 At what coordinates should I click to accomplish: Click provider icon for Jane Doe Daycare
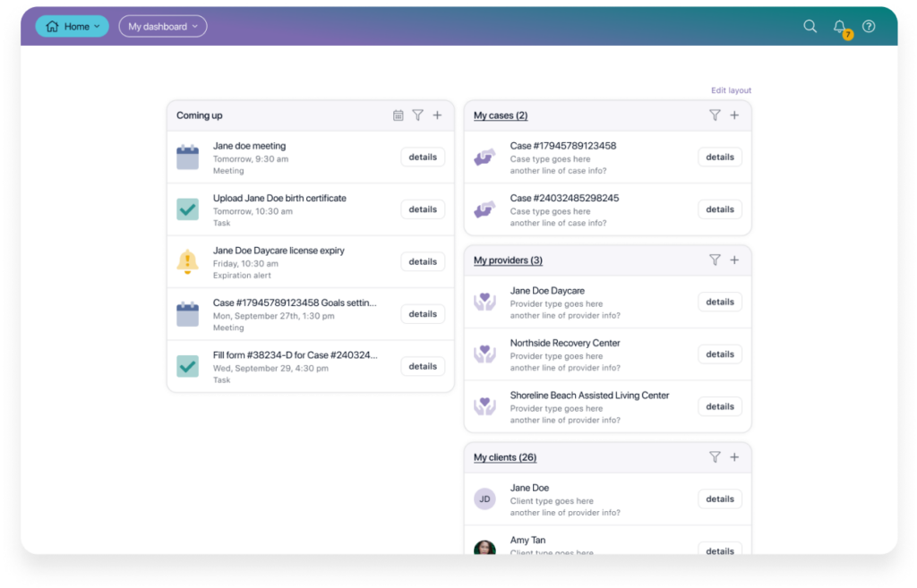484,302
